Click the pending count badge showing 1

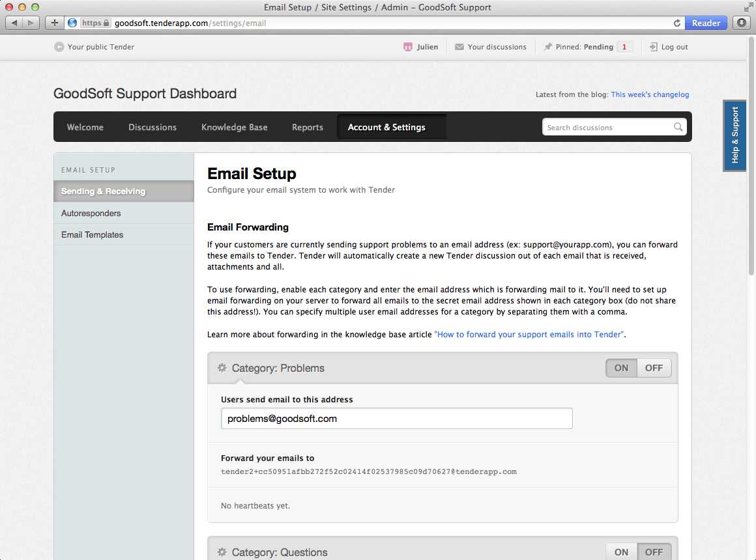click(624, 47)
